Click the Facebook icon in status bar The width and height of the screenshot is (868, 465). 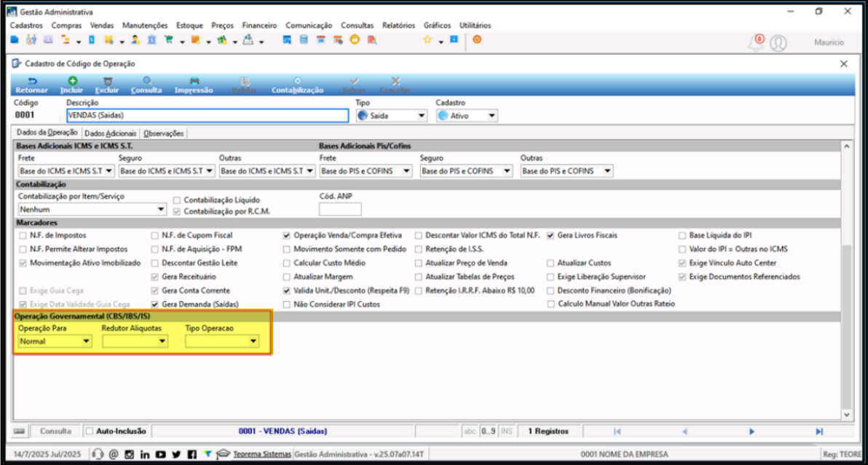pos(192,454)
